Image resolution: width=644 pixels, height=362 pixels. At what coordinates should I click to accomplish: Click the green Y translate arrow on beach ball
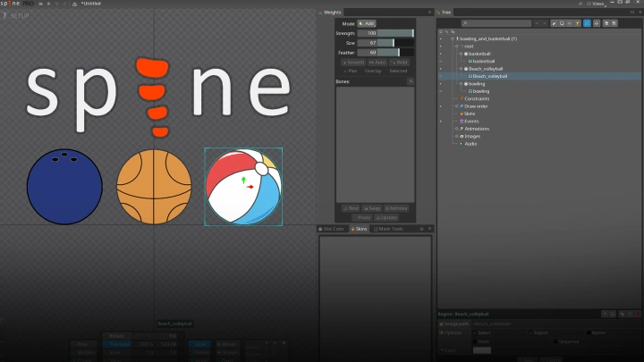click(x=243, y=180)
